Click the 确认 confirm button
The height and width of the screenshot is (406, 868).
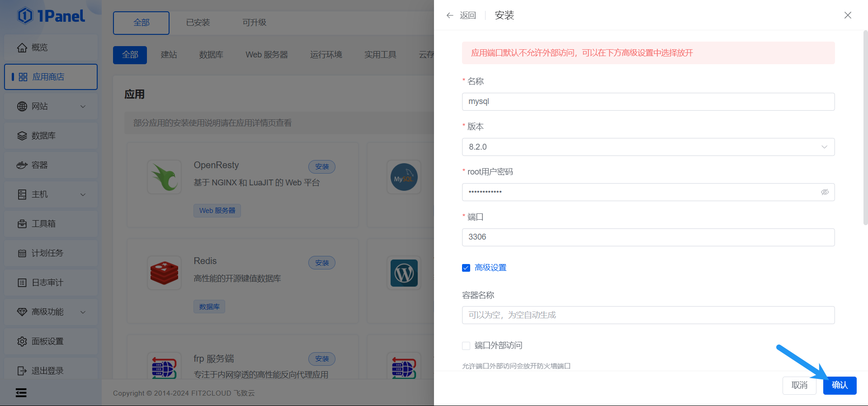[840, 385]
